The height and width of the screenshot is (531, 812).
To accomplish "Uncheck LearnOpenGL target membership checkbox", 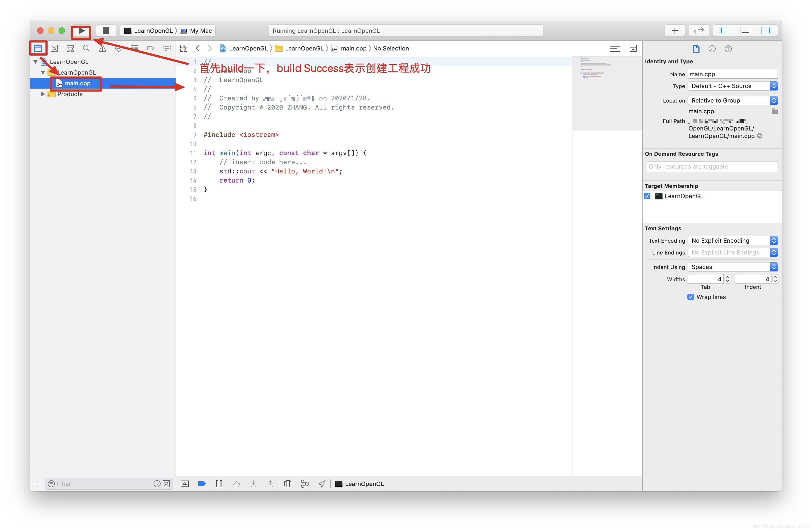I will [x=647, y=196].
